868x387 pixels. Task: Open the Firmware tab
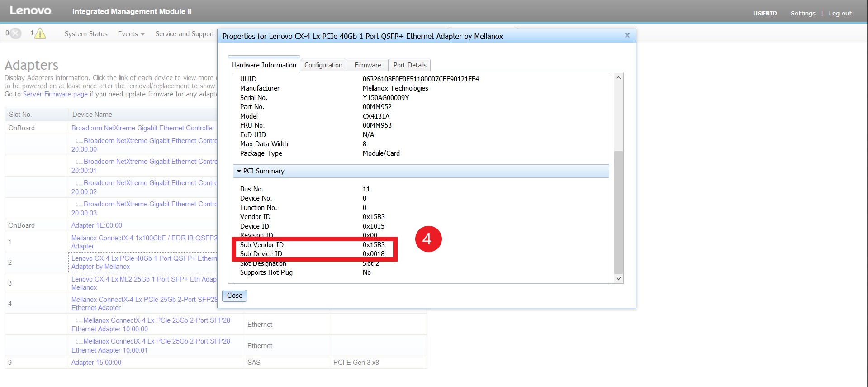click(367, 65)
